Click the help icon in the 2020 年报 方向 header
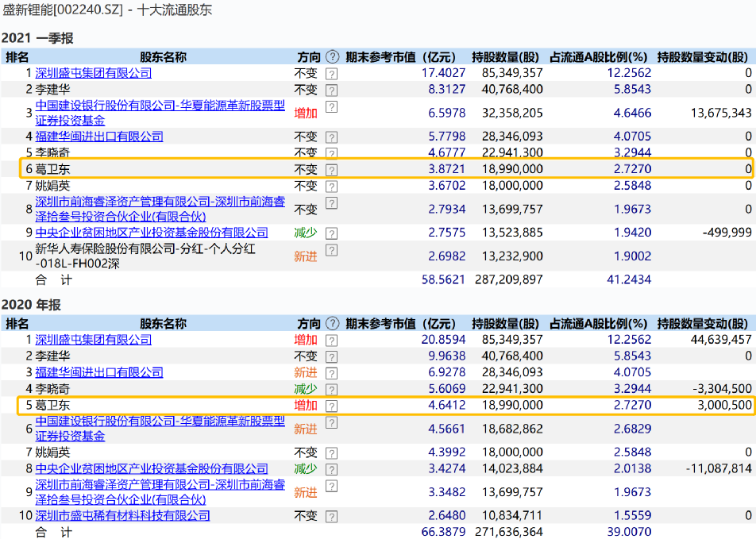Screen dimensions: 756x539 [332, 324]
